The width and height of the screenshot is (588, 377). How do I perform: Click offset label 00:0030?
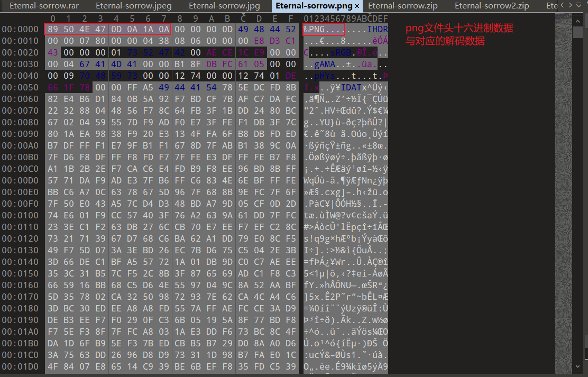click(20, 64)
